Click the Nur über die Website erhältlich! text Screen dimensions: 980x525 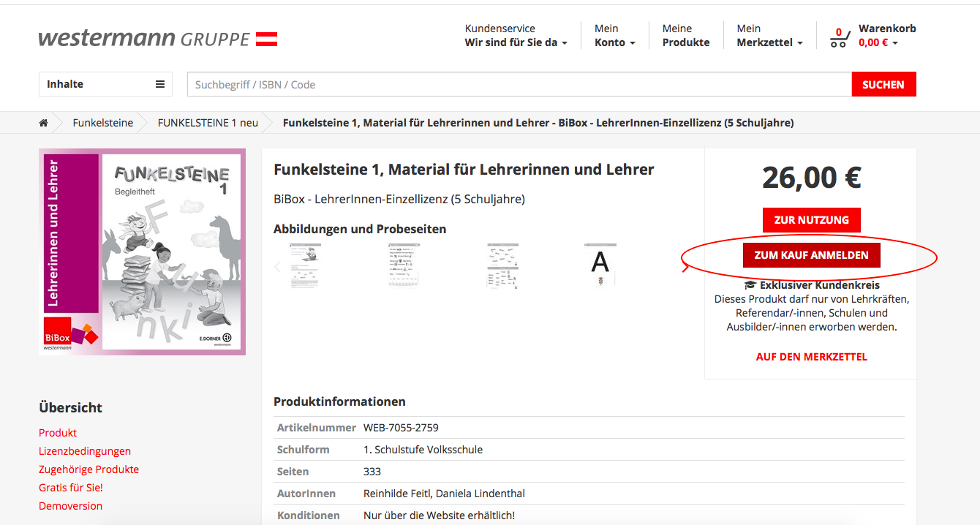point(439,515)
